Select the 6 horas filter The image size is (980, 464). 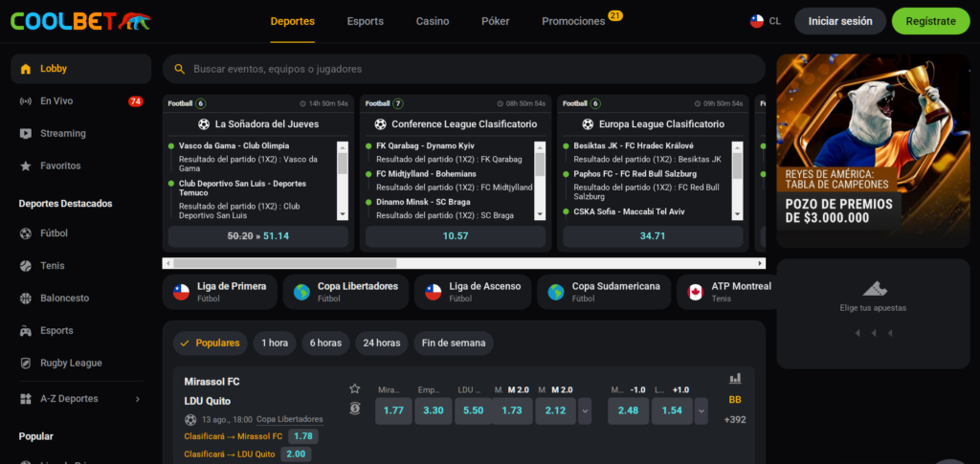(325, 342)
